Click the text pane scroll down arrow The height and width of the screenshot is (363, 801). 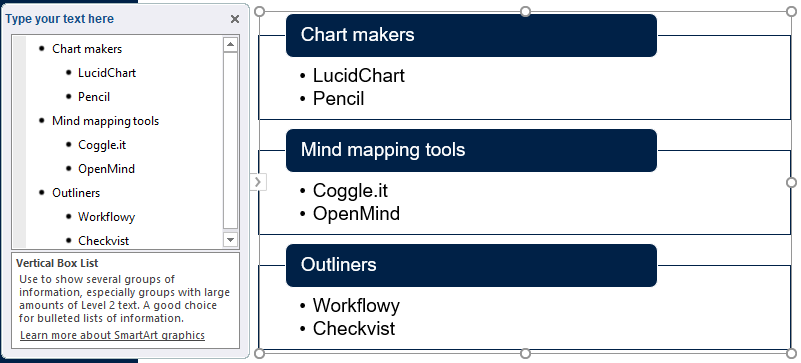coord(230,239)
